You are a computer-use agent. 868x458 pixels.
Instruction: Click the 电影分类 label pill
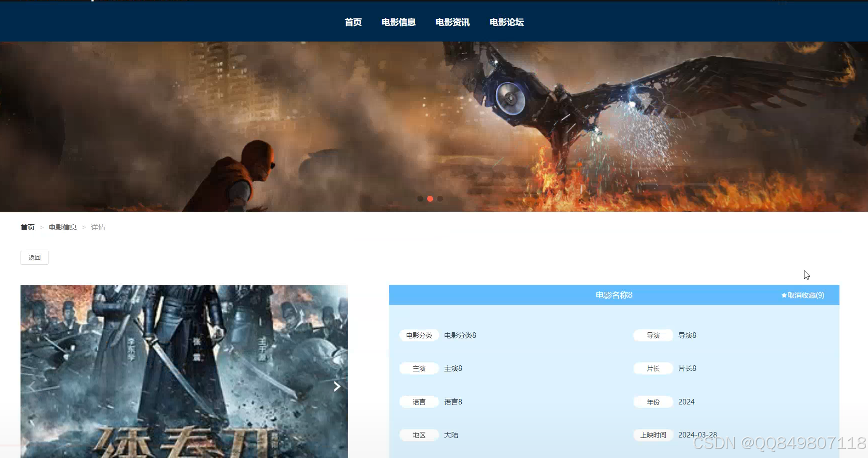(419, 335)
